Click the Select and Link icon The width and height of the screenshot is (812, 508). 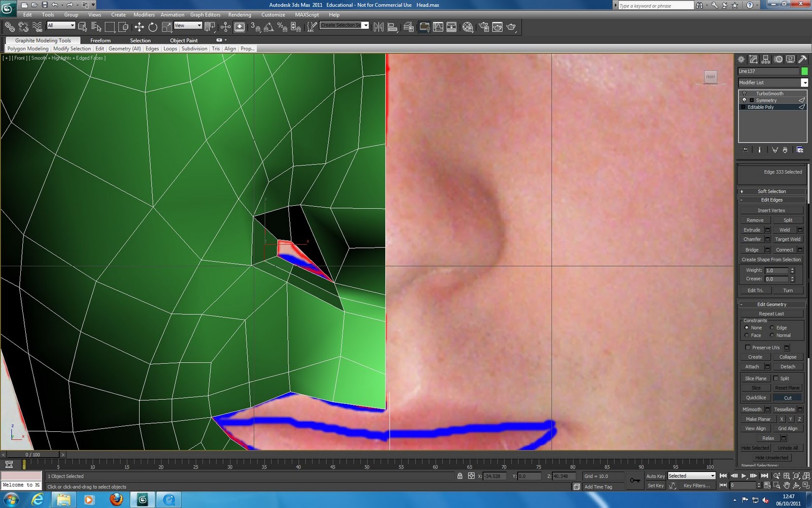point(10,27)
